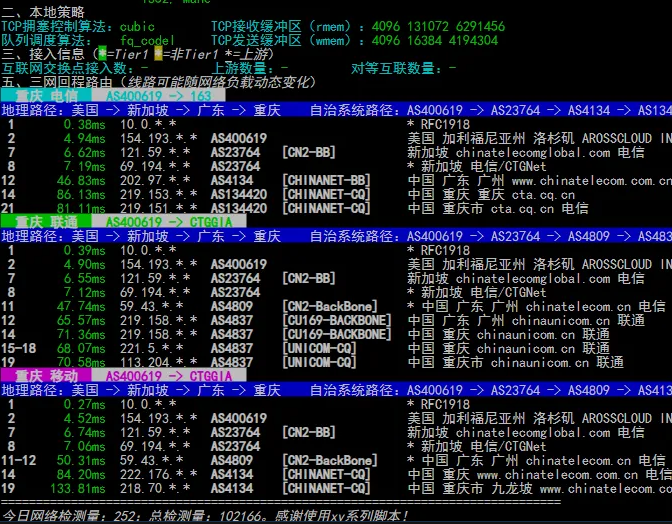
Task: Click the '对等互联数量' label
Action: pos(393,68)
